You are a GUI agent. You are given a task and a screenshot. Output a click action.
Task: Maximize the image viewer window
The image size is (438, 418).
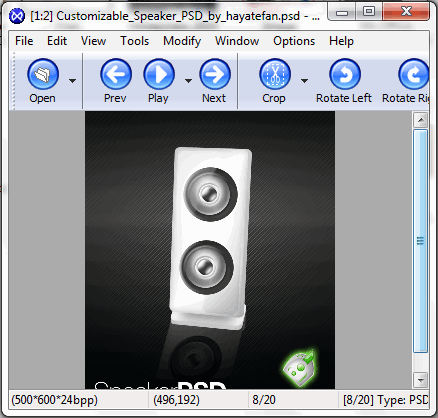(369, 12)
